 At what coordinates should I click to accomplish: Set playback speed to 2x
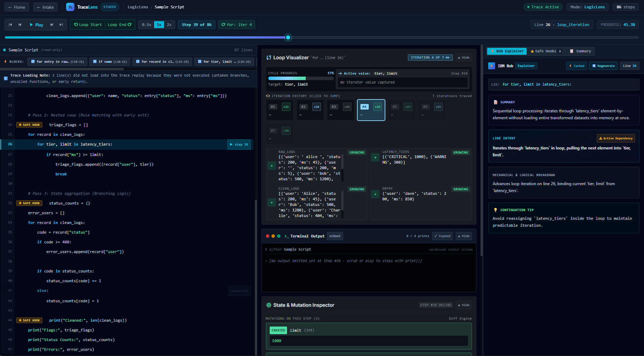[x=169, y=25]
